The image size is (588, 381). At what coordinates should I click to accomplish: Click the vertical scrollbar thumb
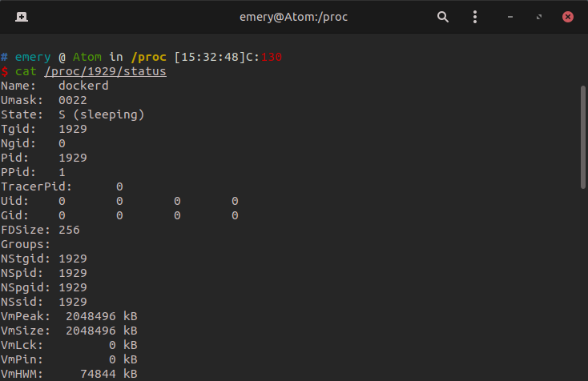click(582, 136)
